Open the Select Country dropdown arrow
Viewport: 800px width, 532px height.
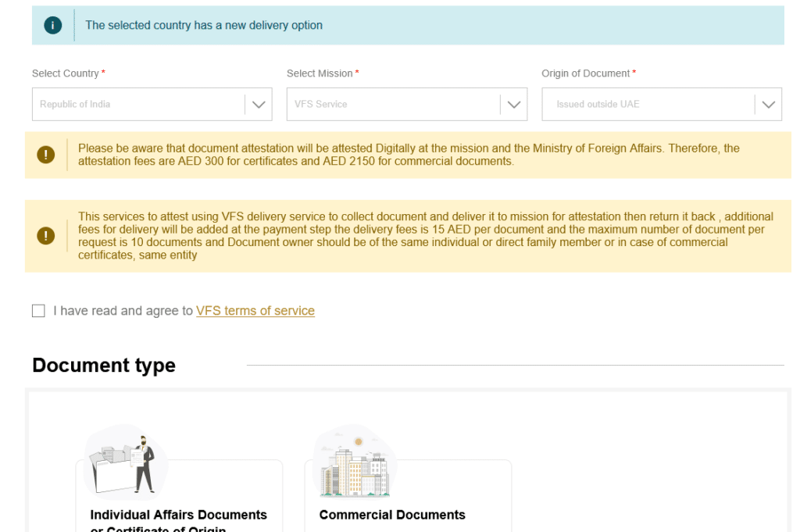259,105
